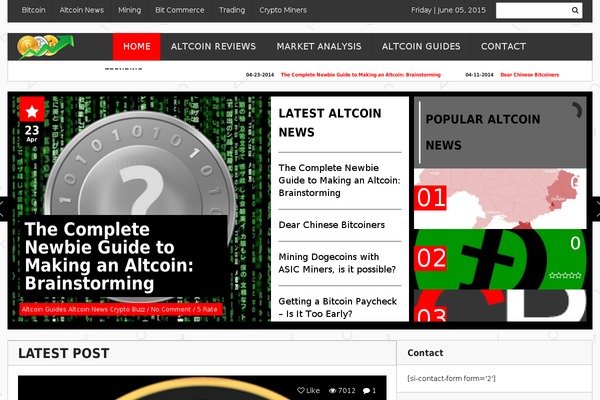Open popular news thumbnail numbered 03
Viewport: 600px width, 400px height.
pos(500,305)
